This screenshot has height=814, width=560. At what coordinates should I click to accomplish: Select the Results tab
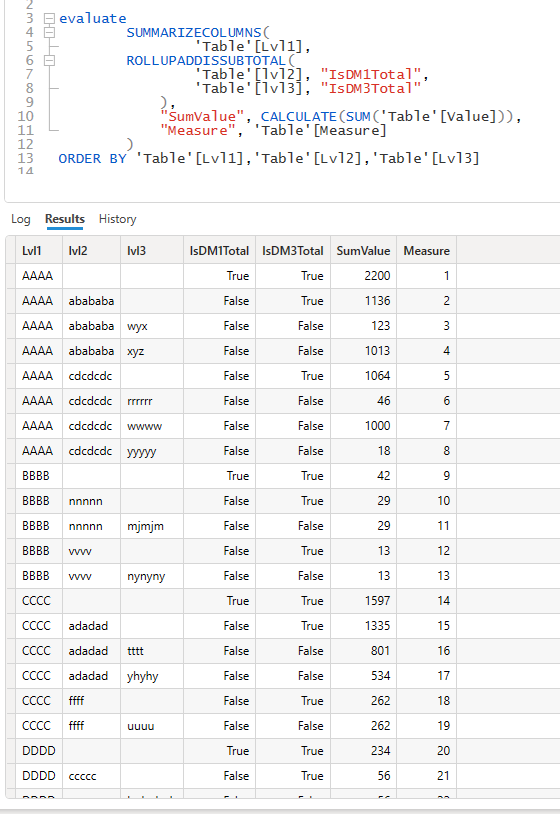pyautogui.click(x=65, y=219)
